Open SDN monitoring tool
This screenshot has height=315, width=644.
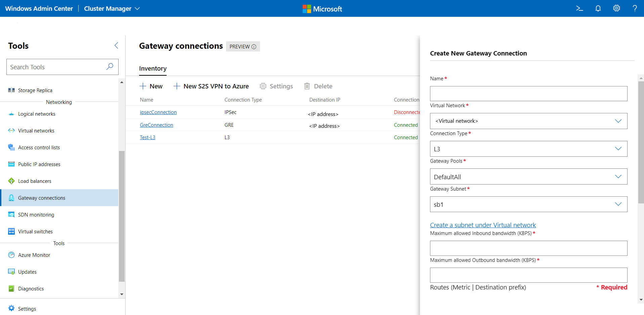tap(36, 215)
